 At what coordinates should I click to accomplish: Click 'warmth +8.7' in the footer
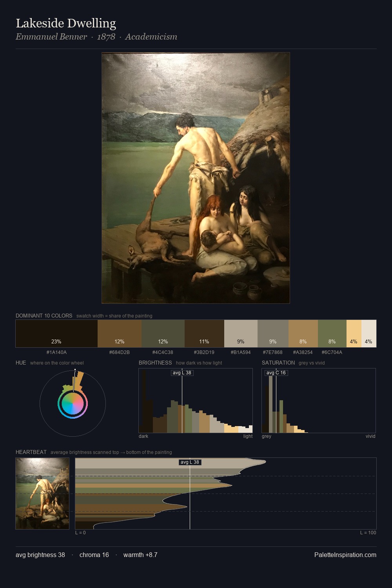point(140,555)
